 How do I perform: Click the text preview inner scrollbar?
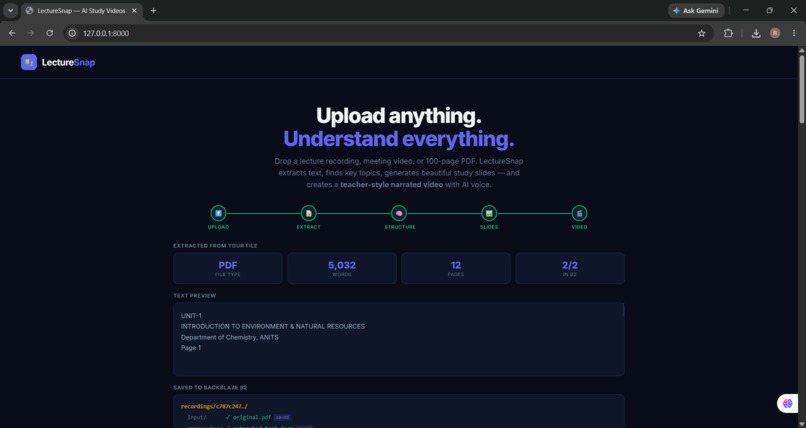[x=624, y=310]
